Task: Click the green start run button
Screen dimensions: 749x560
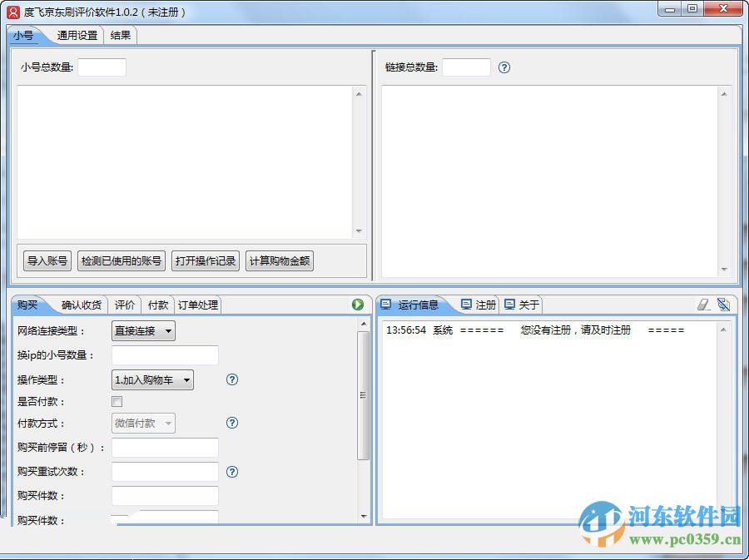Action: click(358, 305)
